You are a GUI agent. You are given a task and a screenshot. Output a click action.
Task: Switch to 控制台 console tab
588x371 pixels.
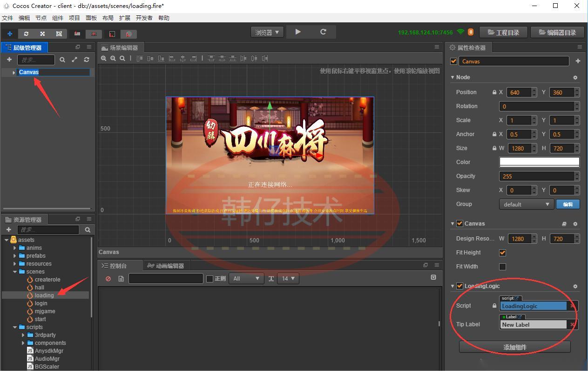pyautogui.click(x=118, y=266)
